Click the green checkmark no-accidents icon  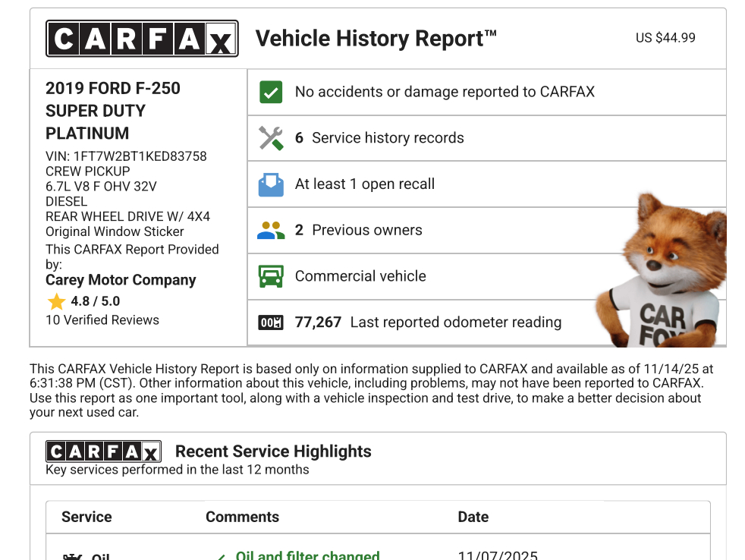pos(271,93)
